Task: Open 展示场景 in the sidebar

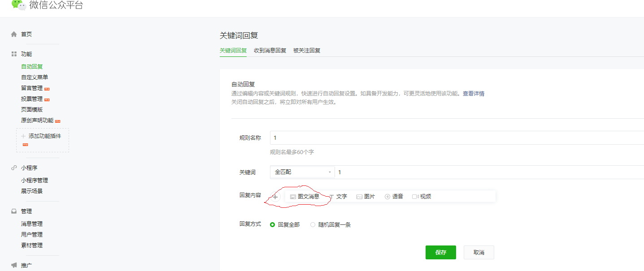Action: click(x=32, y=191)
